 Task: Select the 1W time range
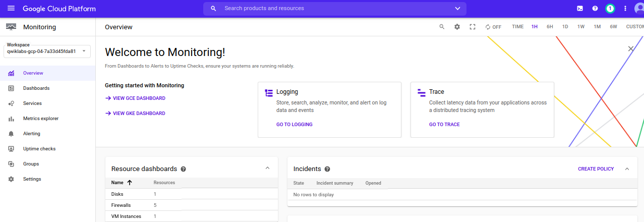(581, 27)
